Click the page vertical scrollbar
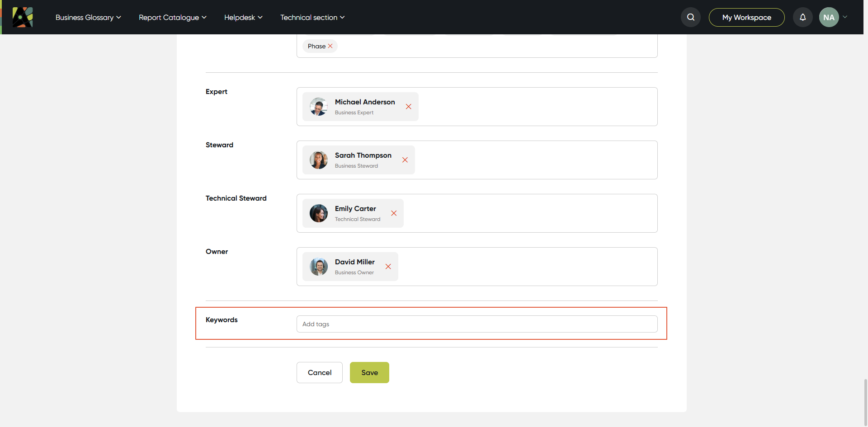This screenshot has width=868, height=427. point(865,402)
